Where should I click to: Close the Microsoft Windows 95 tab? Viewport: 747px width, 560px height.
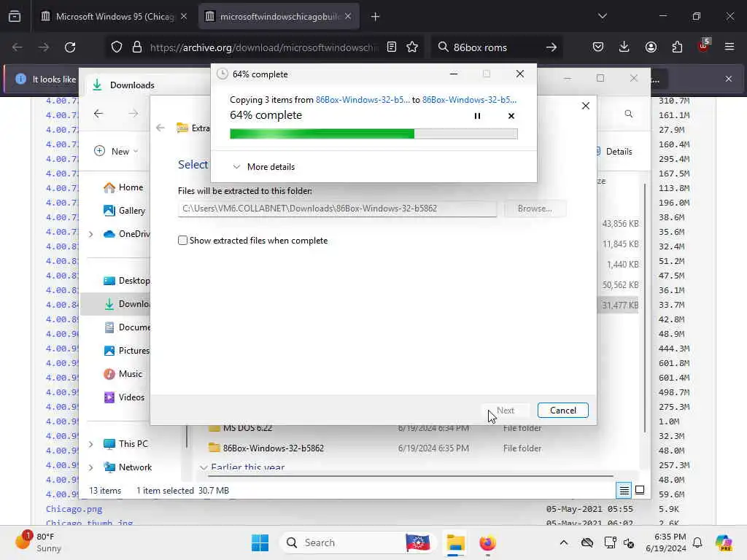(x=184, y=16)
